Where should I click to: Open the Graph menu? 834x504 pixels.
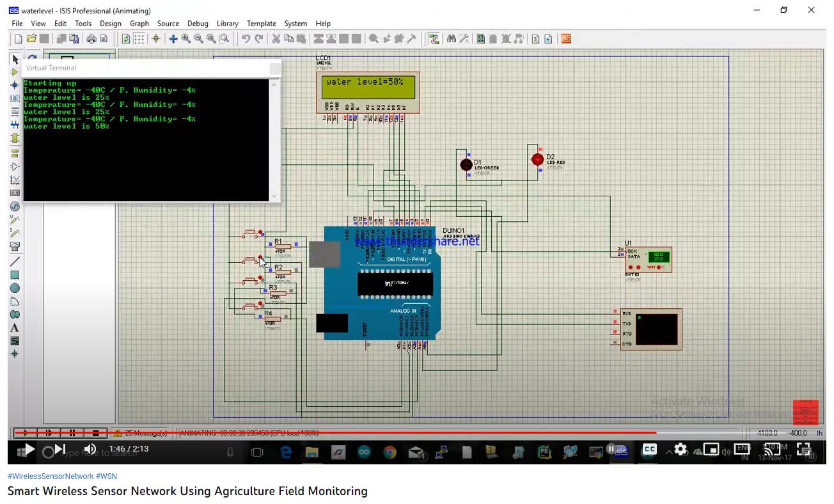coord(139,24)
